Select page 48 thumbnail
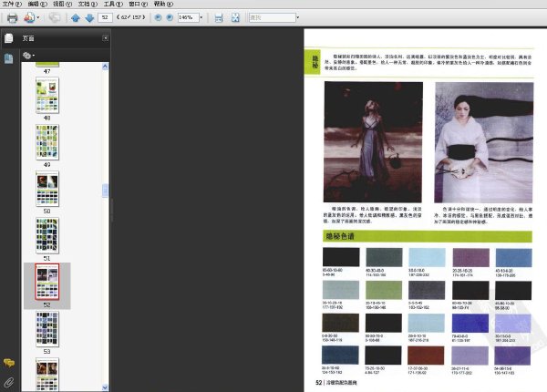Viewport: 547px width, 392px height. click(x=47, y=95)
